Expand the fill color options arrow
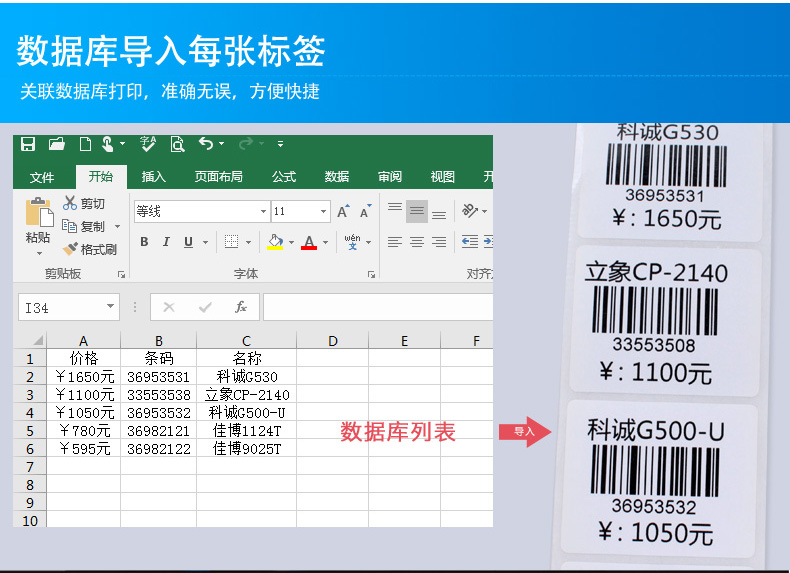The height and width of the screenshot is (573, 790). point(291,242)
